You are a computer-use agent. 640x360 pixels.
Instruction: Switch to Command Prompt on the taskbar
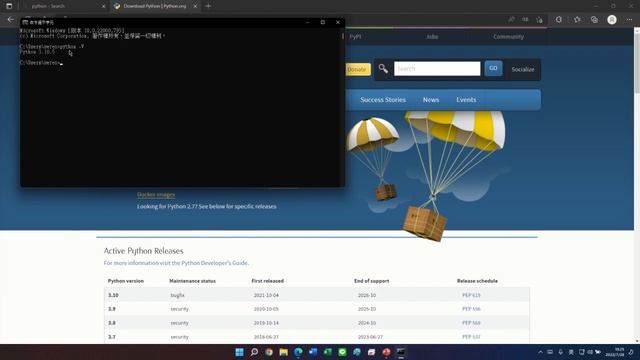coord(401,352)
